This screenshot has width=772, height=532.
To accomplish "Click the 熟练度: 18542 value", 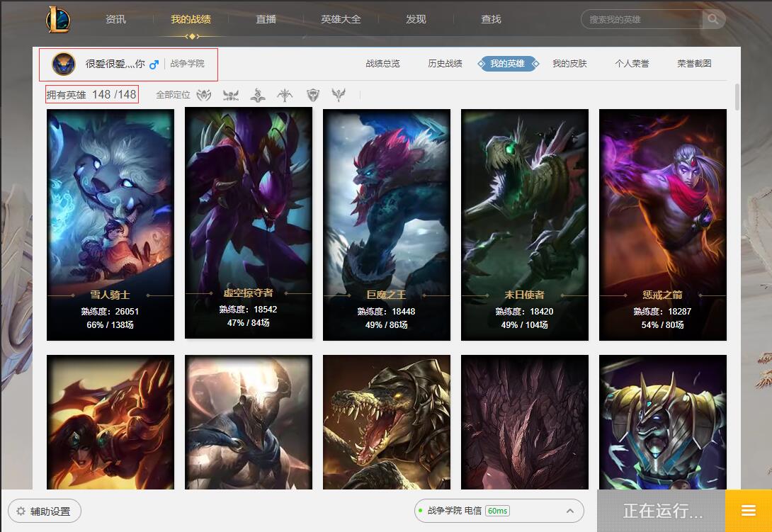I will tap(248, 310).
